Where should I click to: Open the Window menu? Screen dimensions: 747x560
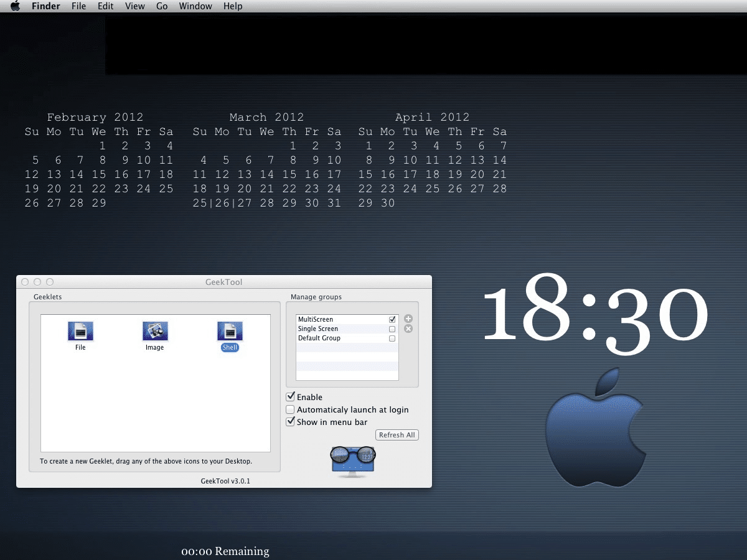[195, 6]
